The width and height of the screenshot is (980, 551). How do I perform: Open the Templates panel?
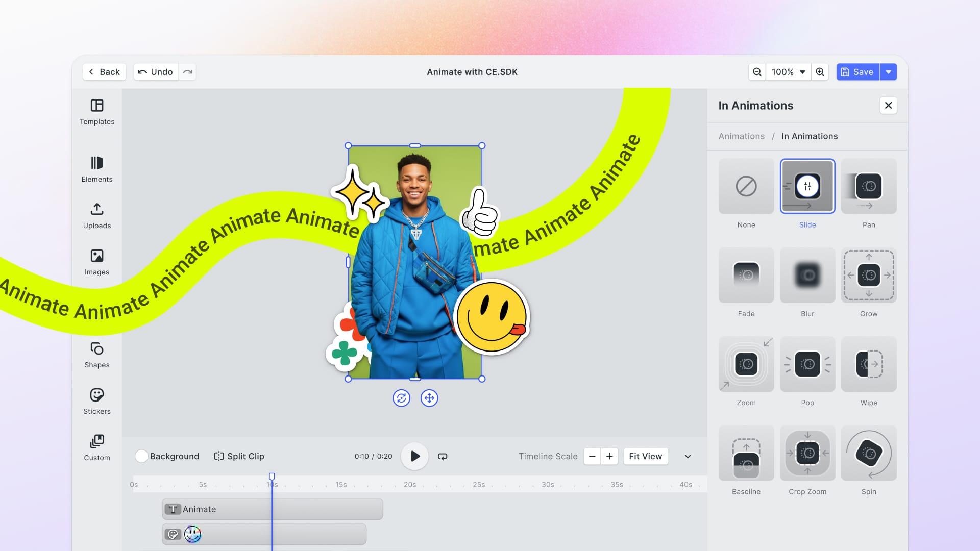[96, 112]
